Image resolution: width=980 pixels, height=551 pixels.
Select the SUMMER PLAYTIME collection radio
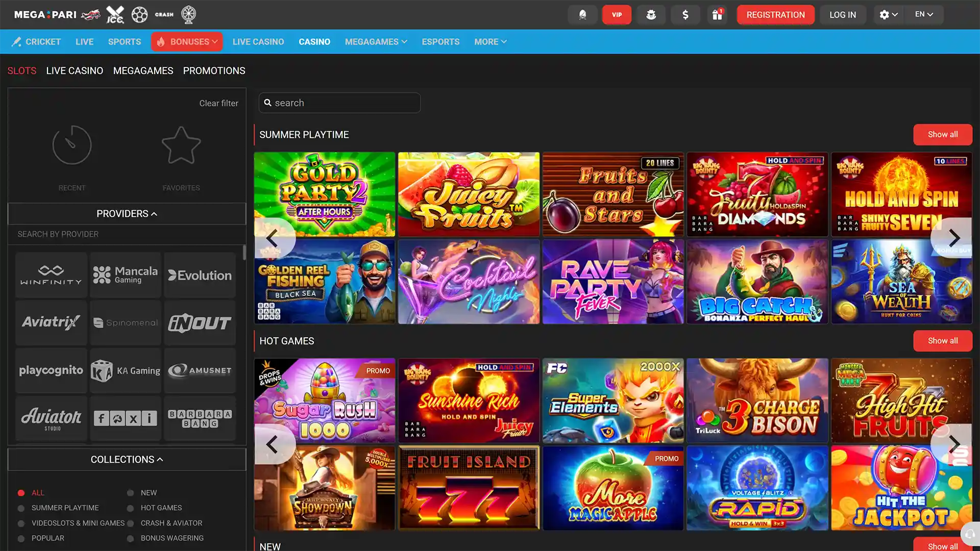(21, 508)
